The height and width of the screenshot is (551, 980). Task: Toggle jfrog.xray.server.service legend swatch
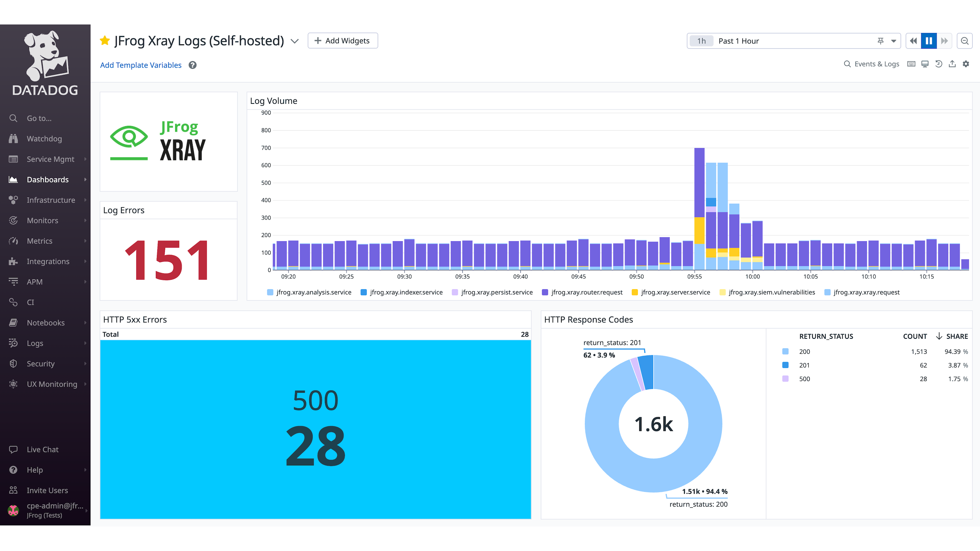point(634,292)
